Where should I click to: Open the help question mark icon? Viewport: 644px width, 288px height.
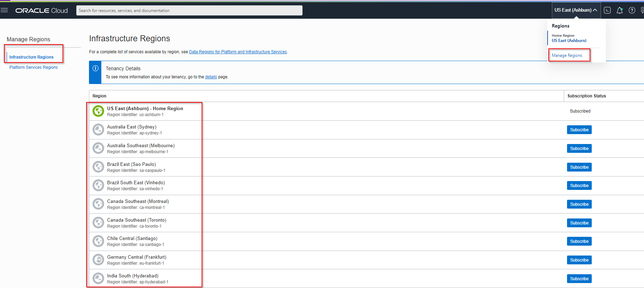[632, 10]
